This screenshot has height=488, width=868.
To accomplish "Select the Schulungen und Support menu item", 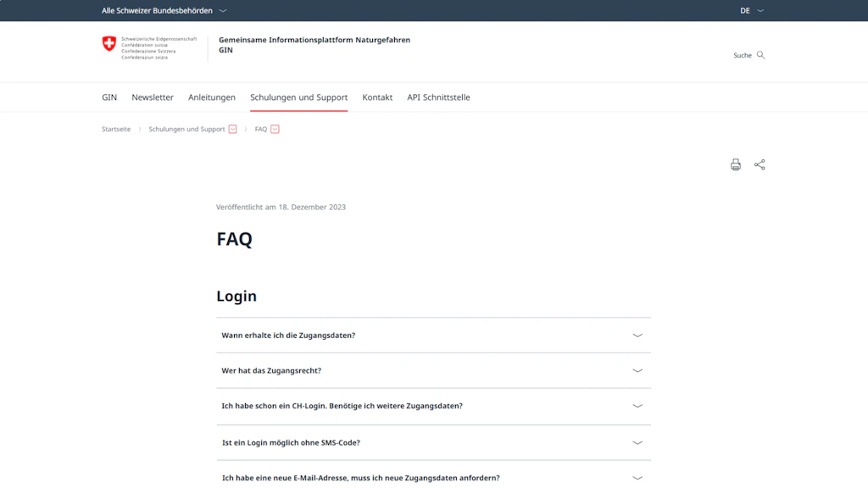I will tap(299, 97).
